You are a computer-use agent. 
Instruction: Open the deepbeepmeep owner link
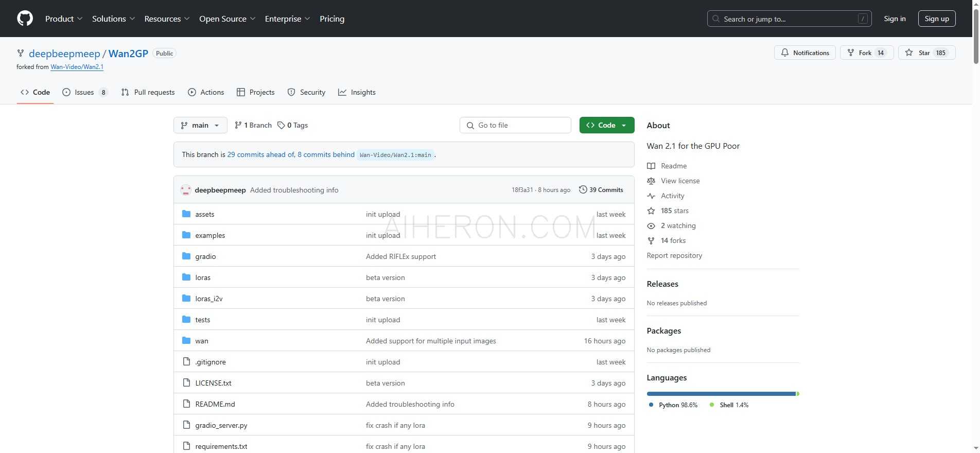click(x=64, y=54)
